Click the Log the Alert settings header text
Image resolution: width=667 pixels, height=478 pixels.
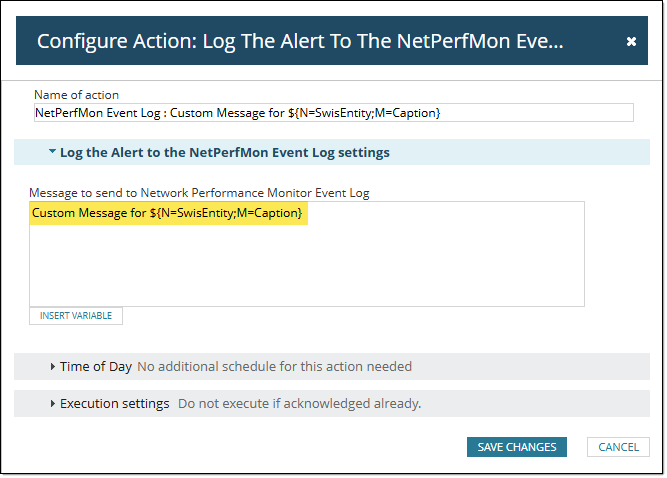pyautogui.click(x=225, y=153)
